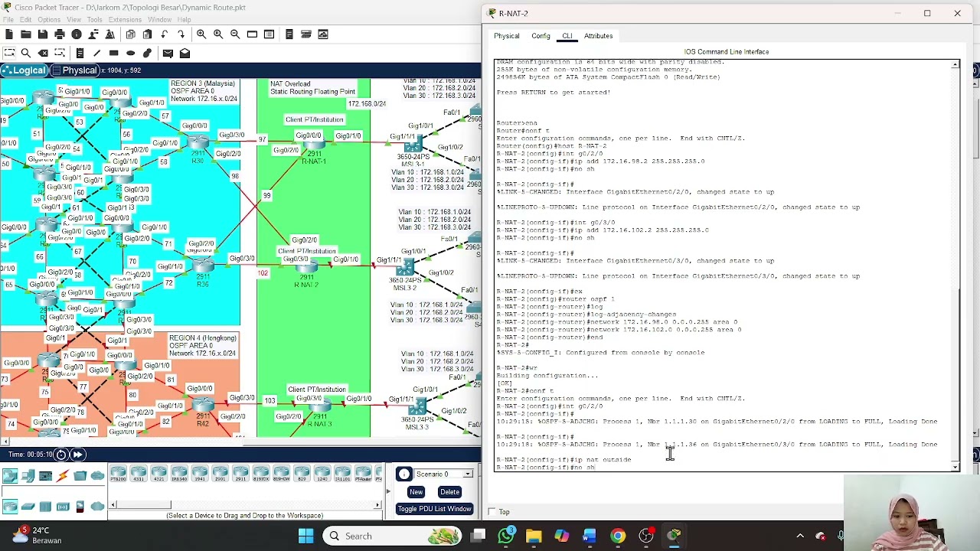
Task: Click the Delete scenario button
Action: click(x=449, y=492)
